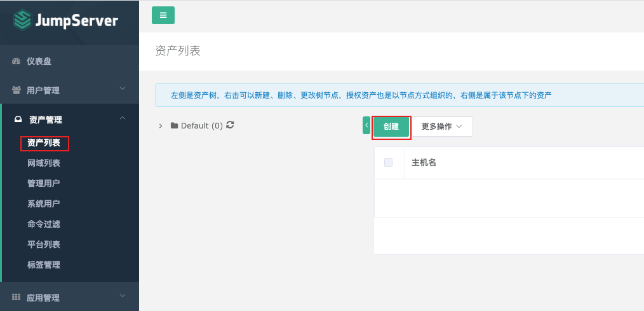
Task: Open 平台列表 page
Action: tap(44, 244)
